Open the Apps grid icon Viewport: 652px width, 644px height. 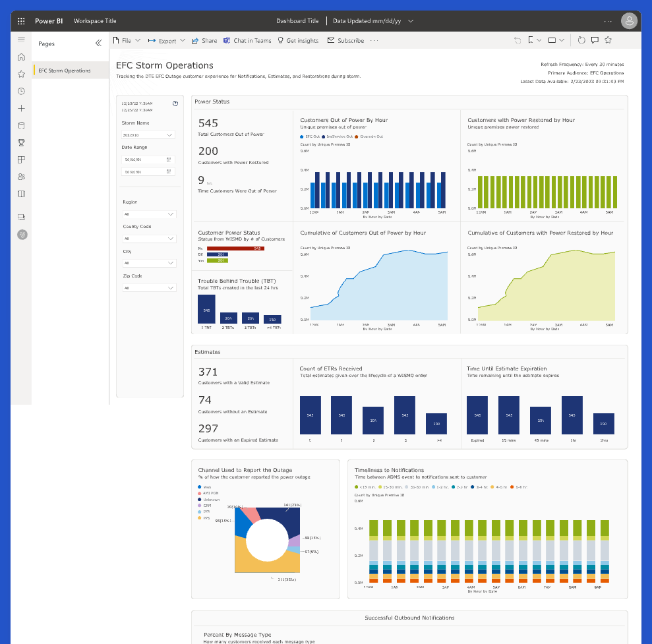tap(21, 160)
